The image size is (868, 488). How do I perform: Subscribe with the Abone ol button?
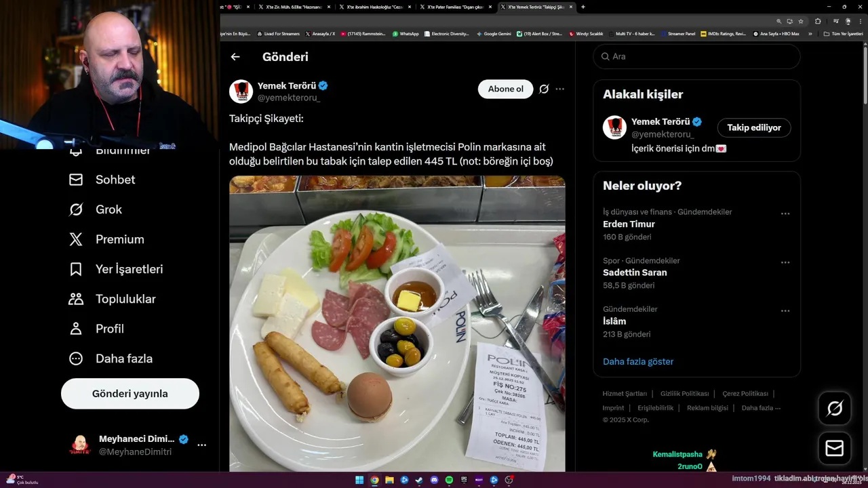tap(506, 89)
